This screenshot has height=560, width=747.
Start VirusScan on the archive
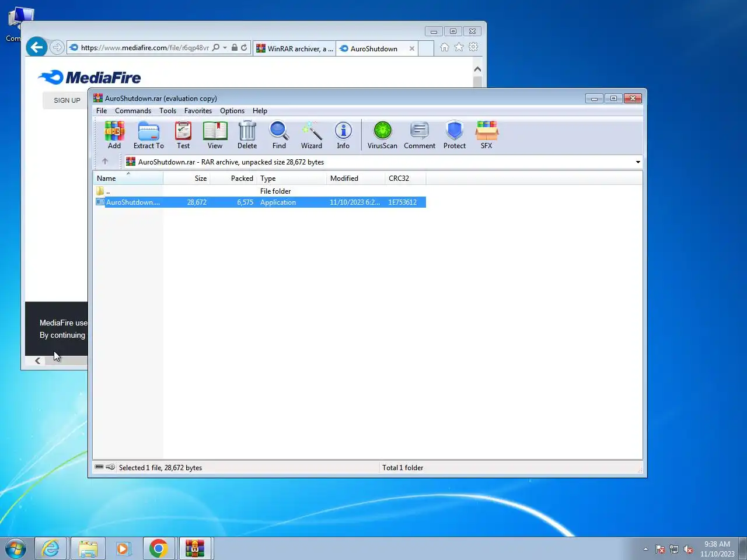click(382, 135)
